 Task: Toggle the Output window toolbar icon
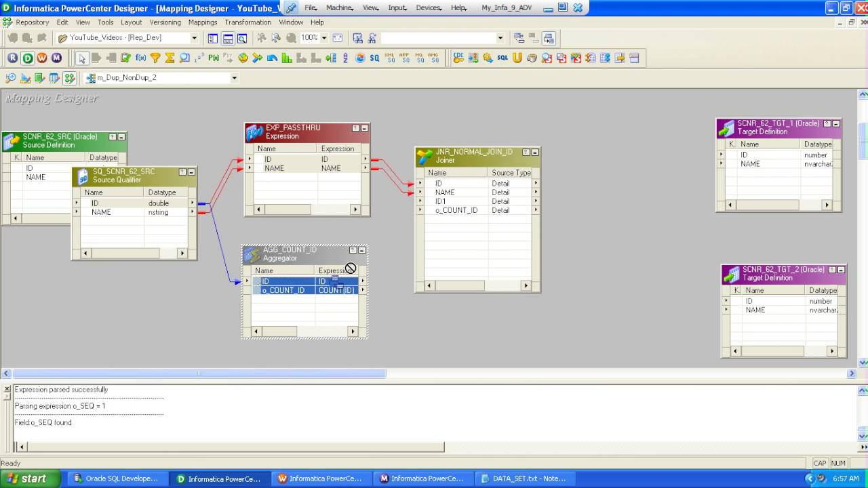click(228, 38)
